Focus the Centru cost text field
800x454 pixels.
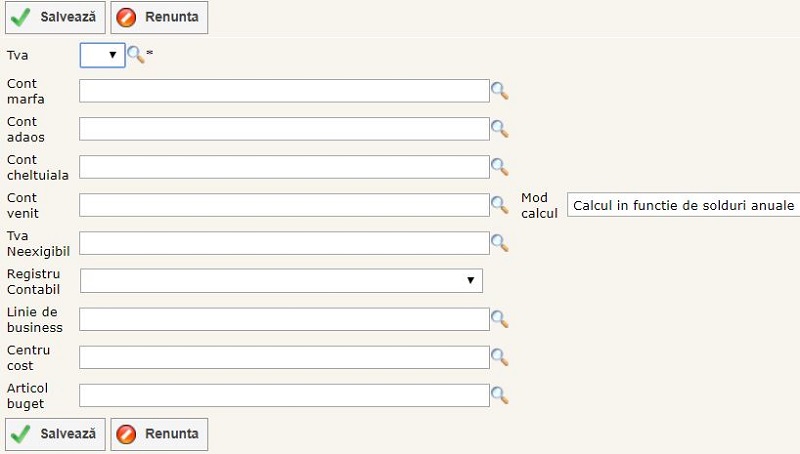pyautogui.click(x=284, y=357)
